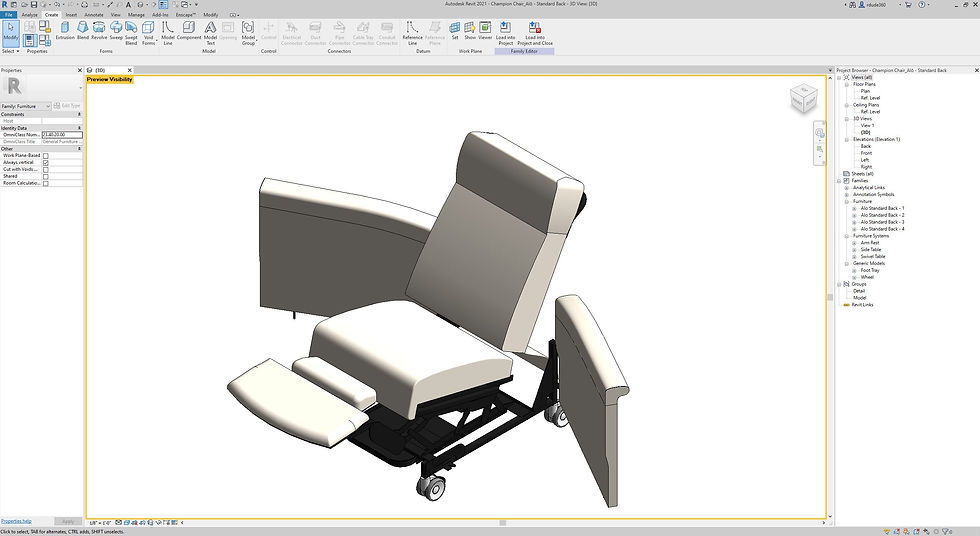This screenshot has width=980, height=536.
Task: Switch to the Insert ribbon tab
Action: coord(71,14)
